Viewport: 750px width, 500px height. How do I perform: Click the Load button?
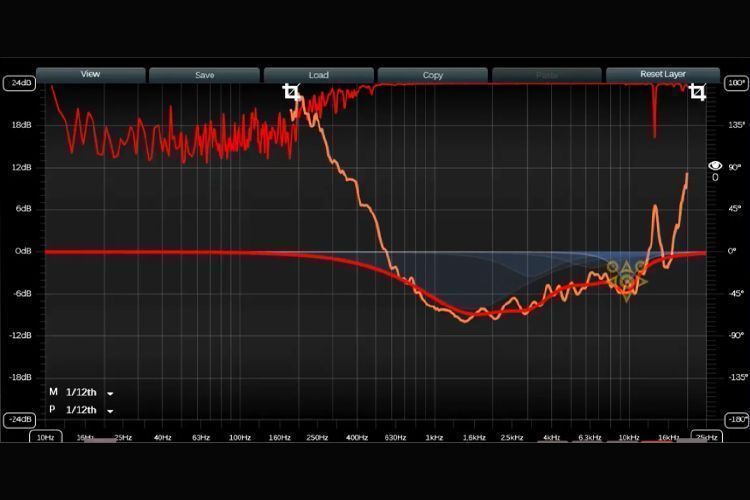[319, 75]
